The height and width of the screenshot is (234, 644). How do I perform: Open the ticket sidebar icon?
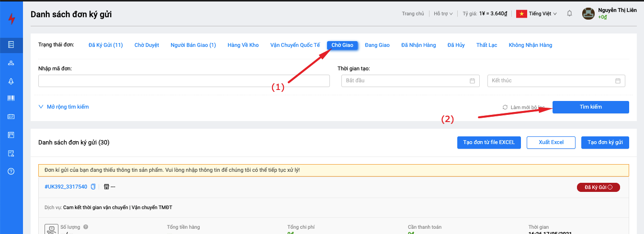click(x=11, y=117)
